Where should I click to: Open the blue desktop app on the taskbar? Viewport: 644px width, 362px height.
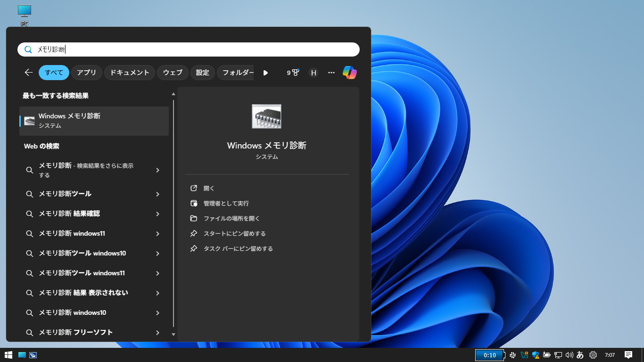(x=22, y=355)
